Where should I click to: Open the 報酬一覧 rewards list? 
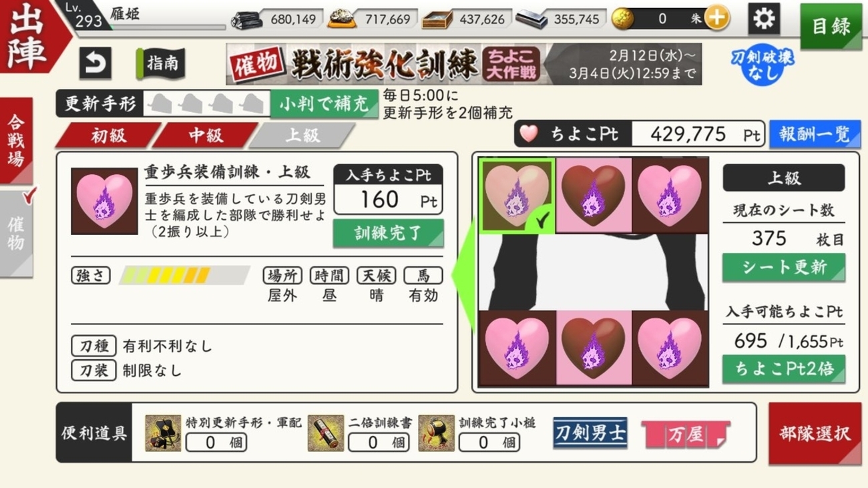pos(815,134)
